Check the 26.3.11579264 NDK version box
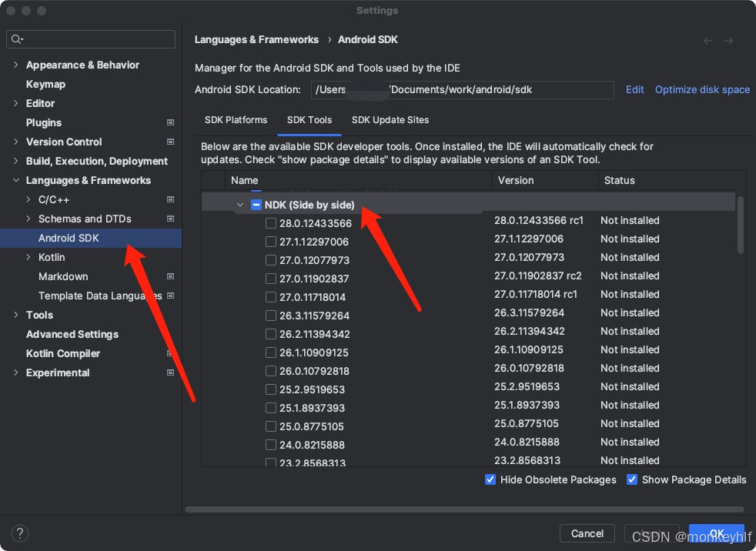Image resolution: width=756 pixels, height=551 pixels. [271, 316]
